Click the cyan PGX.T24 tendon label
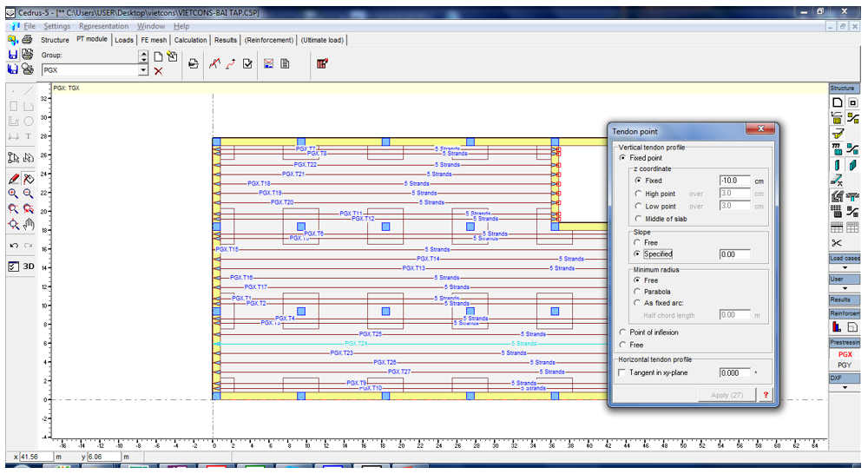This screenshot has height=474, width=868. click(355, 343)
